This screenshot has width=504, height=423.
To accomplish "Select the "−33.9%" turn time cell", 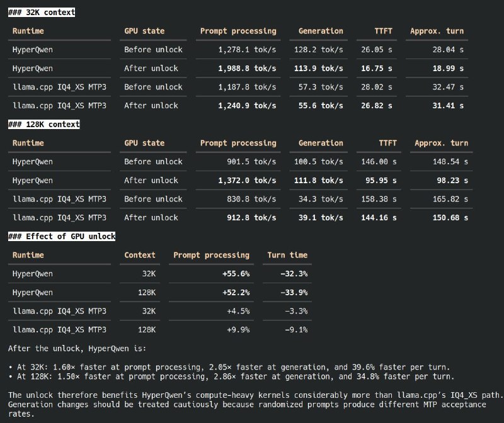I will pyautogui.click(x=294, y=293).
